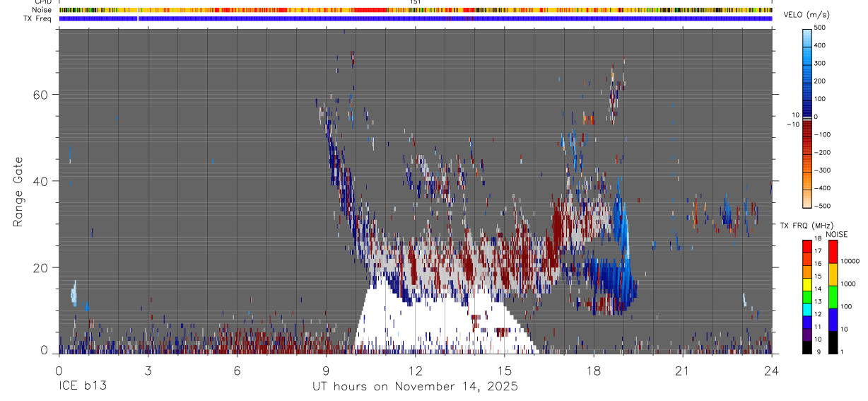Click the -100 tick on velocity colorbar
Viewport: 868px width, 401px height.
[822, 134]
